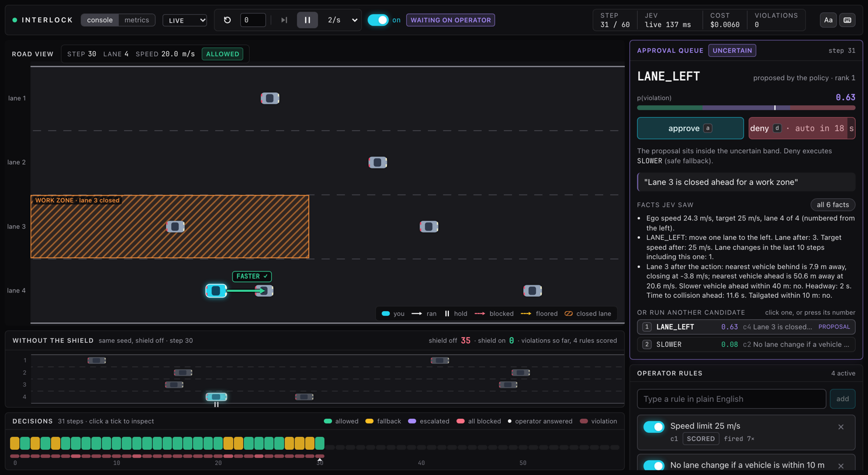Click the plain English rule input
The width and height of the screenshot is (868, 475).
pyautogui.click(x=731, y=399)
